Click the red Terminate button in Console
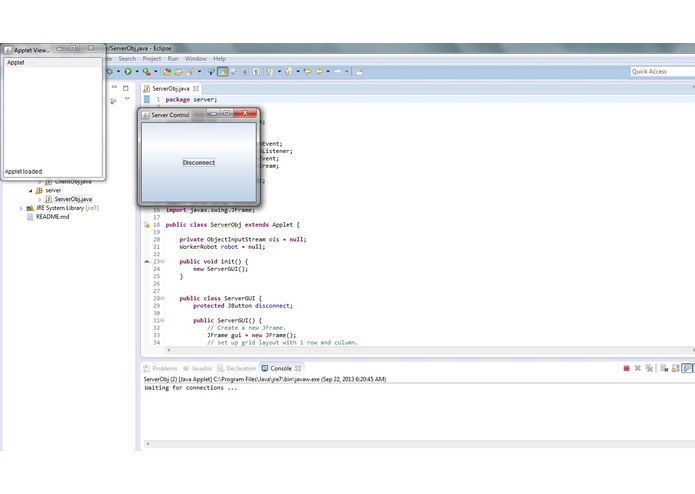The width and height of the screenshot is (695, 494). point(626,368)
